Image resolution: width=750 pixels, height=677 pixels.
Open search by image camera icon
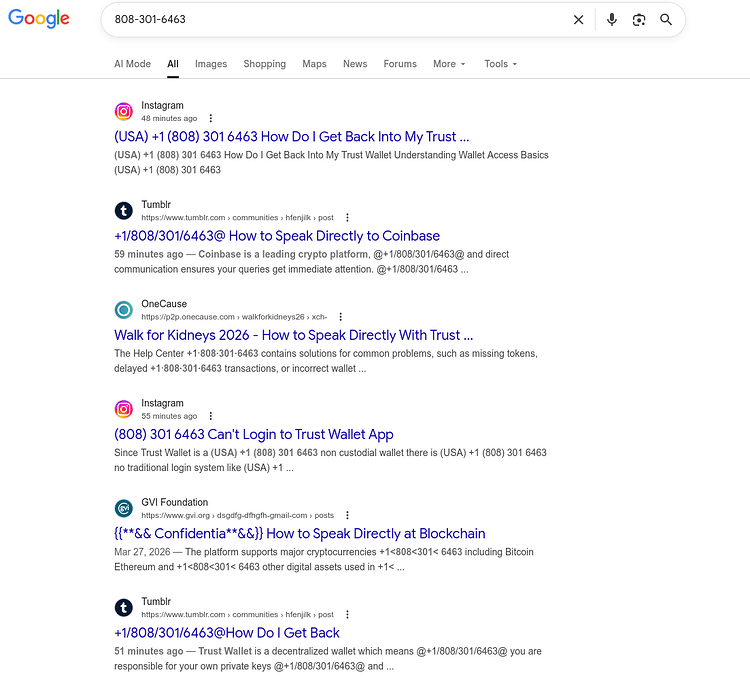coord(639,20)
